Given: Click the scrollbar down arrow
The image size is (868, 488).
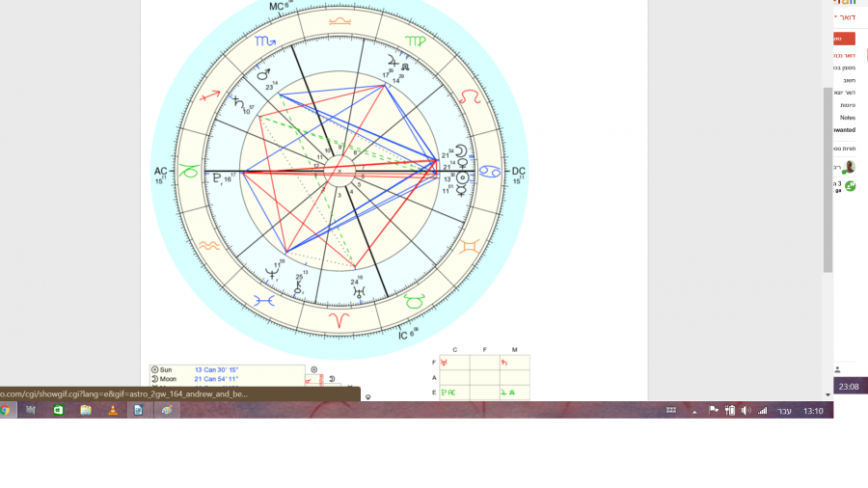Looking at the screenshot, I should (x=827, y=394).
